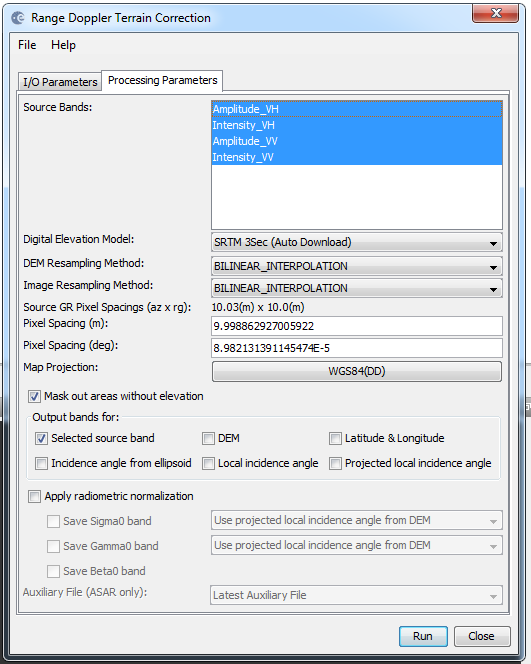
Task: Open the Digital Elevation Model dropdown
Action: pyautogui.click(x=357, y=242)
